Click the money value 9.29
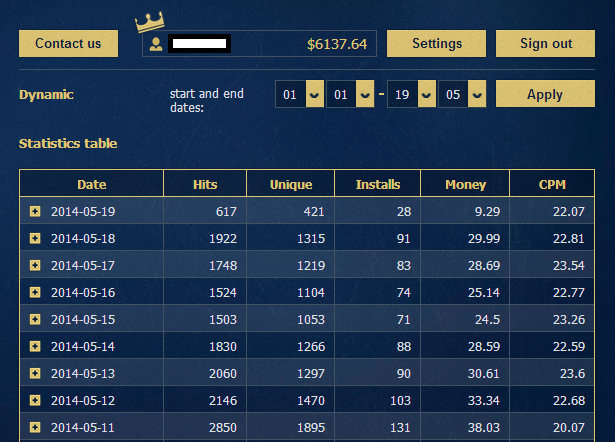Image resolution: width=615 pixels, height=442 pixels. pyautogui.click(x=488, y=212)
